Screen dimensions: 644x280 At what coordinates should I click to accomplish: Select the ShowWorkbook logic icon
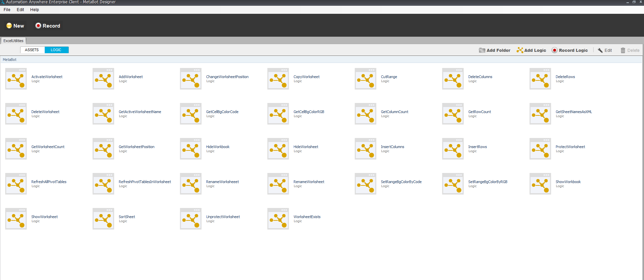(x=540, y=184)
